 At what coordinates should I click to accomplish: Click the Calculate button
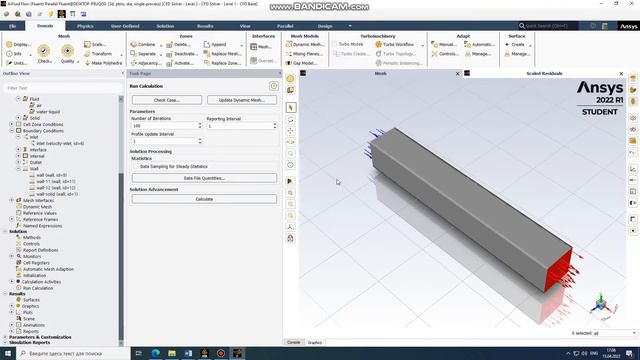204,199
